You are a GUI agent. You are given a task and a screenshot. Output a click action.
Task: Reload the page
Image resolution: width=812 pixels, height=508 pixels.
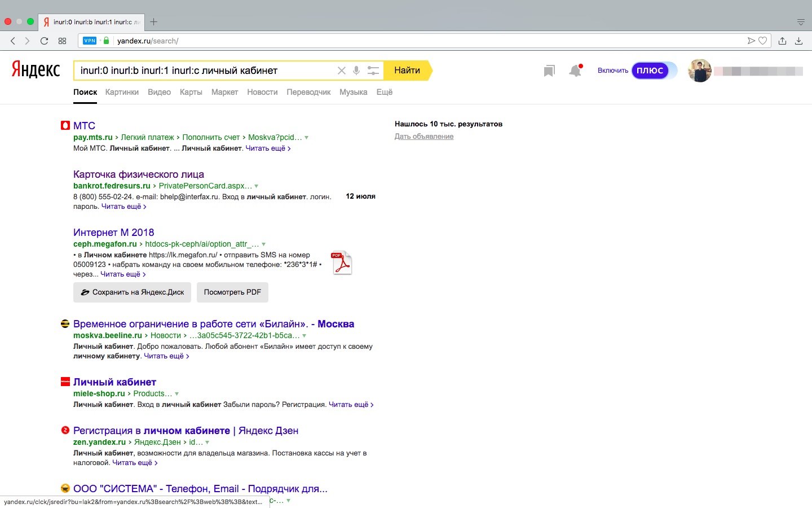45,41
